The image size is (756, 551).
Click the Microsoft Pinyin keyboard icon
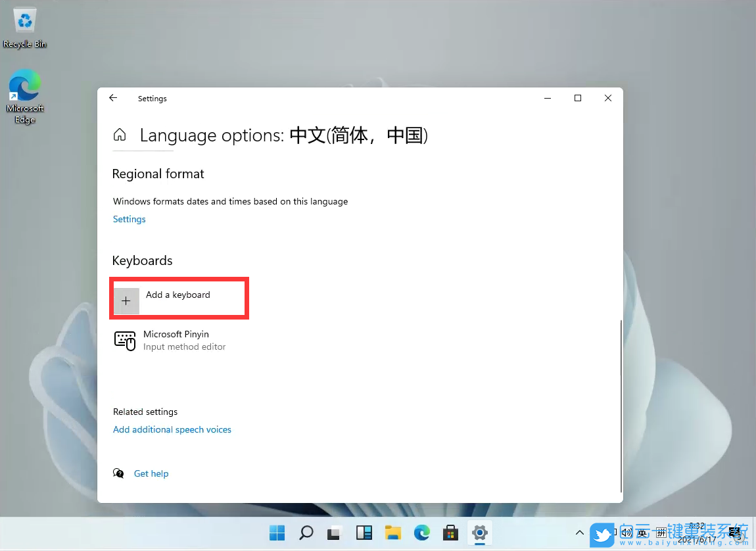(x=125, y=341)
